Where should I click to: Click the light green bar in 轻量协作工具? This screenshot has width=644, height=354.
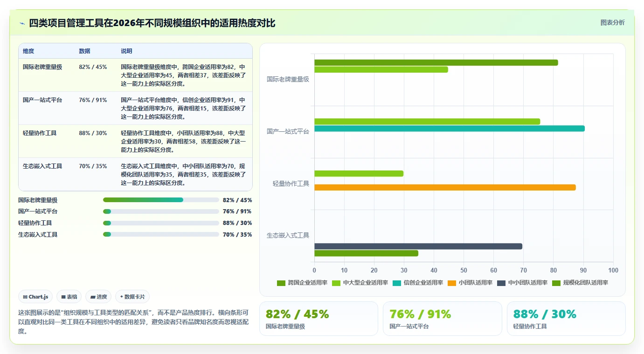pyautogui.click(x=359, y=174)
